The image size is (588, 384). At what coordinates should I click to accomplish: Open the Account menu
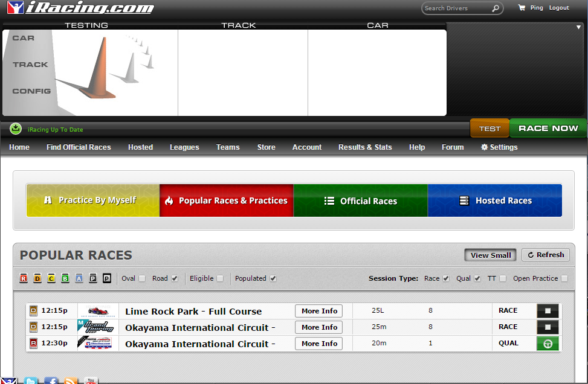coord(307,147)
